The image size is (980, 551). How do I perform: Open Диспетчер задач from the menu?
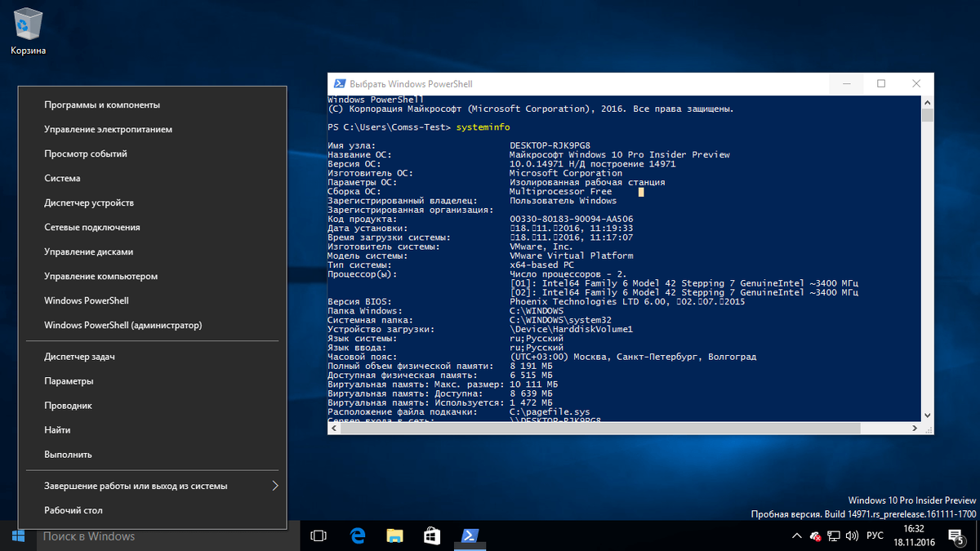coord(153,356)
